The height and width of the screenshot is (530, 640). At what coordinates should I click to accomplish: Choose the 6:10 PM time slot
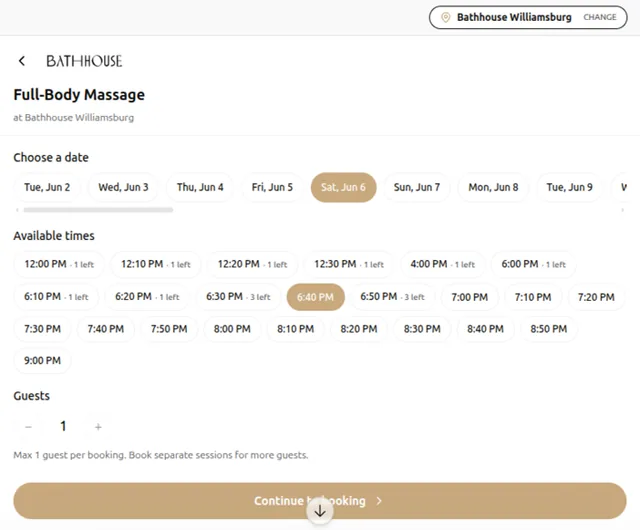[x=56, y=297]
